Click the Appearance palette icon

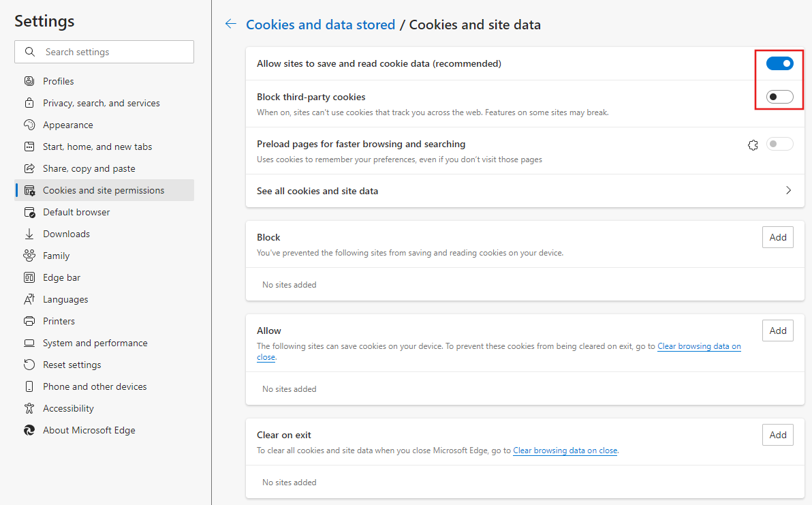coord(29,125)
